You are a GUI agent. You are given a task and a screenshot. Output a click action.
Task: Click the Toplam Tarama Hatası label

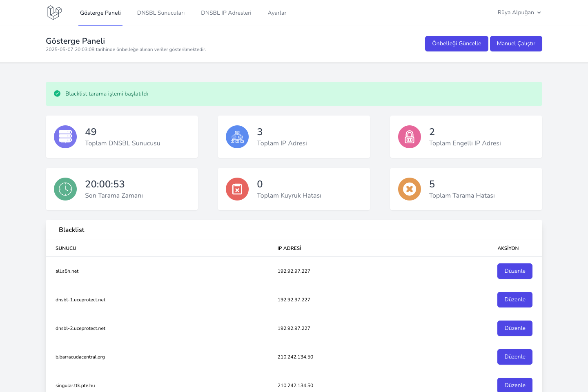point(462,196)
